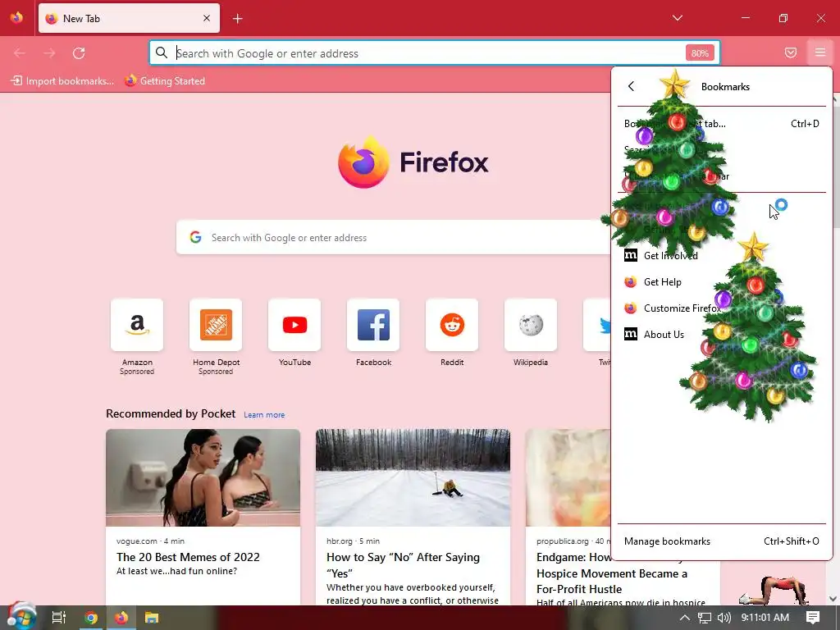840x630 pixels.
Task: Open How to Say No article headline
Action: (403, 564)
